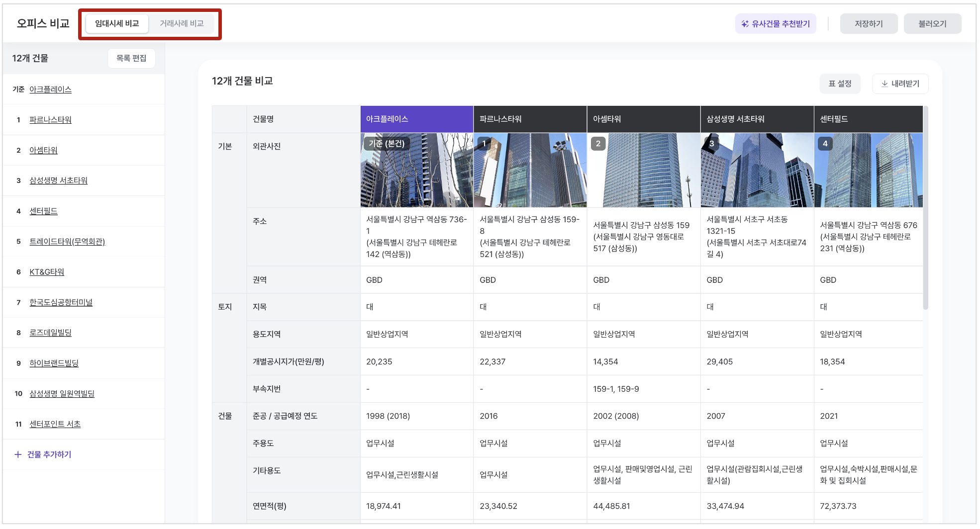View the 센터필드 building photo
980x529 pixels.
868,170
